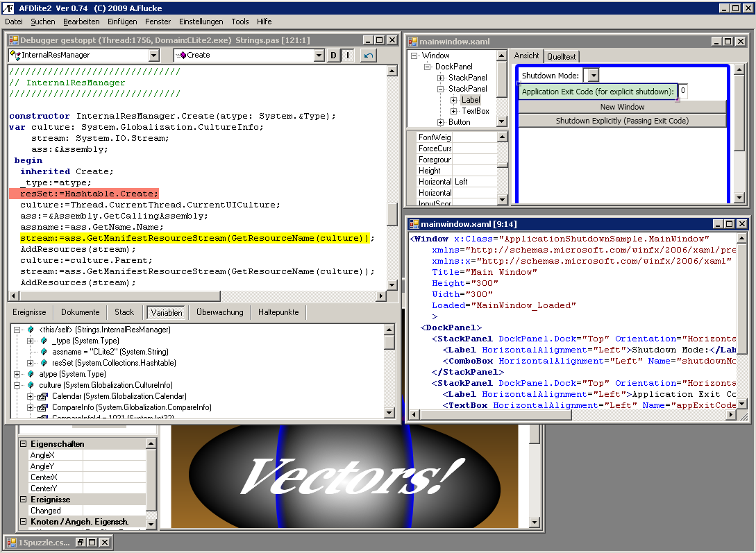
Task: Open the Haltepunkte tab
Action: point(278,312)
